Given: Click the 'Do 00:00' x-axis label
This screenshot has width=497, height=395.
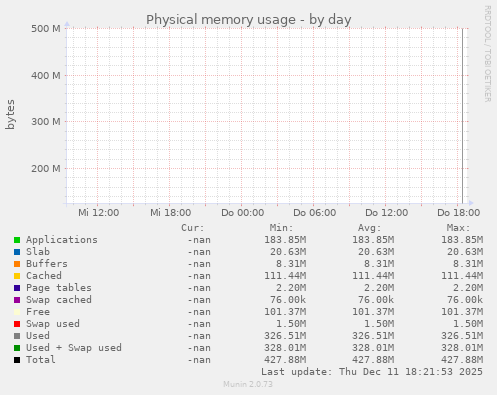Looking at the screenshot, I should 243,213.
